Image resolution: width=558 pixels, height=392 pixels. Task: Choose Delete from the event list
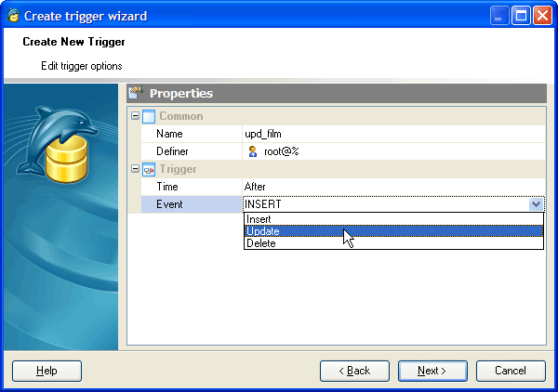coord(260,243)
